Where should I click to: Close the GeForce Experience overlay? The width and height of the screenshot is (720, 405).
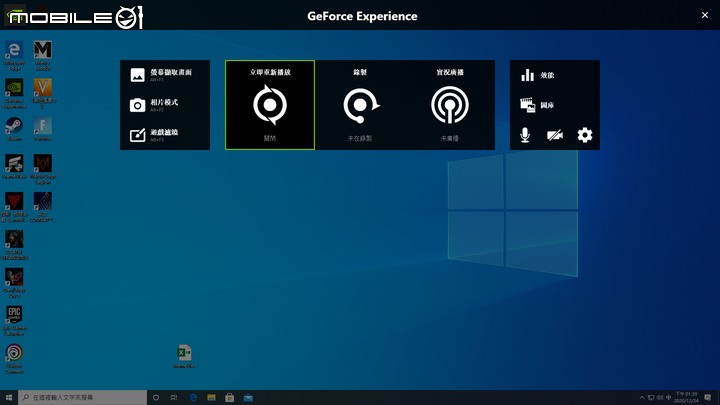(x=705, y=15)
